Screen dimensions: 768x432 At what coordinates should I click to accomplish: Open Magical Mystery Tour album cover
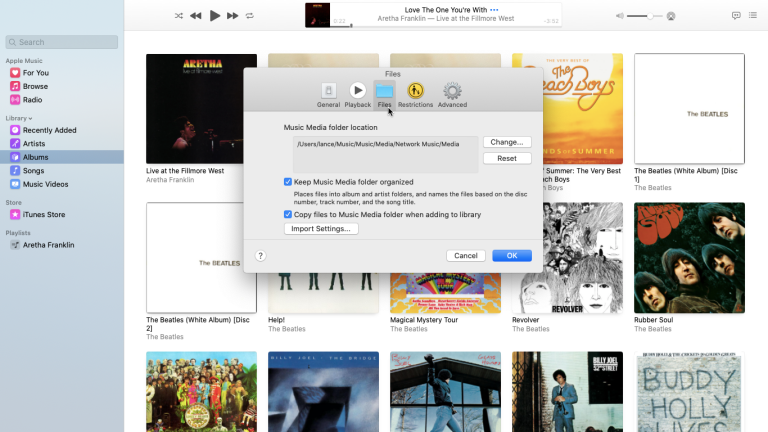pos(445,293)
